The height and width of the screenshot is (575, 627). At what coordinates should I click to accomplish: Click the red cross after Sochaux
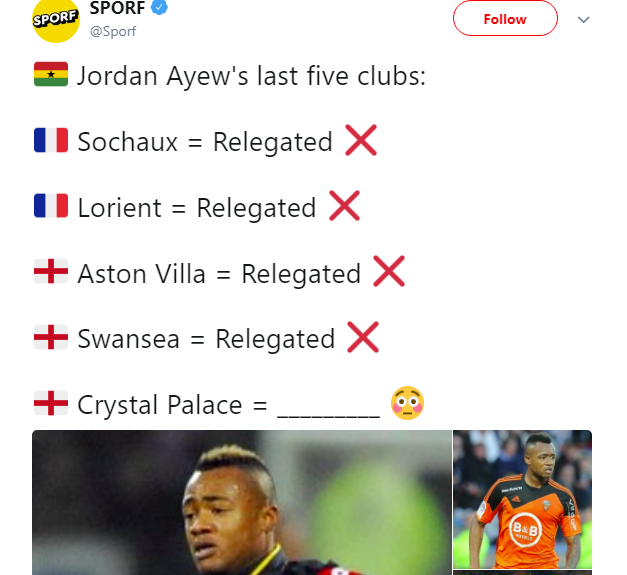[360, 141]
